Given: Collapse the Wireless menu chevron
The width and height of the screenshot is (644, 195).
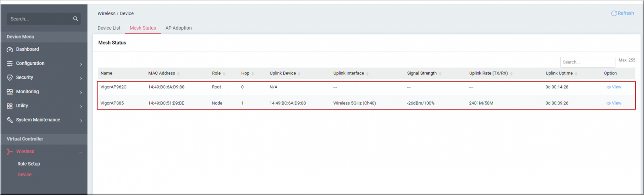Looking at the screenshot, I should (80, 152).
